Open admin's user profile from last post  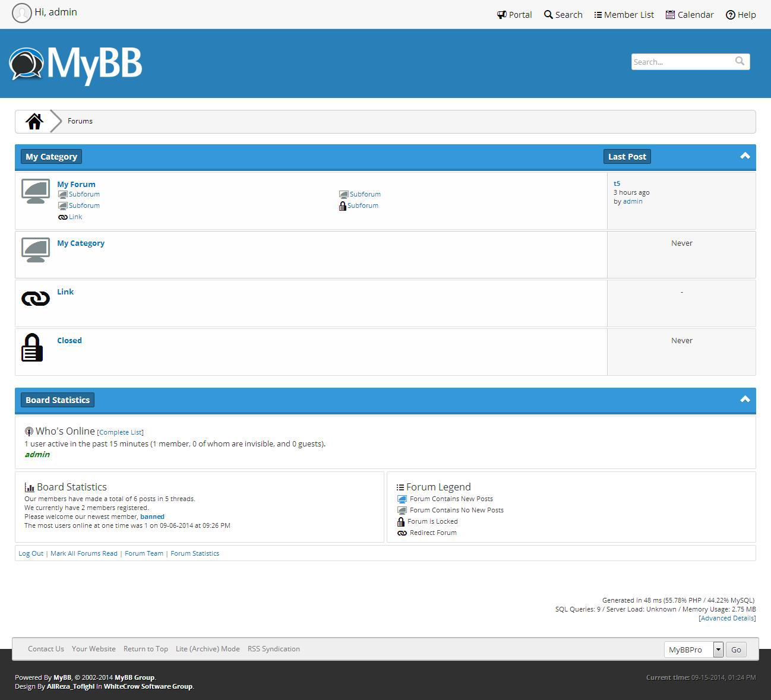633,201
